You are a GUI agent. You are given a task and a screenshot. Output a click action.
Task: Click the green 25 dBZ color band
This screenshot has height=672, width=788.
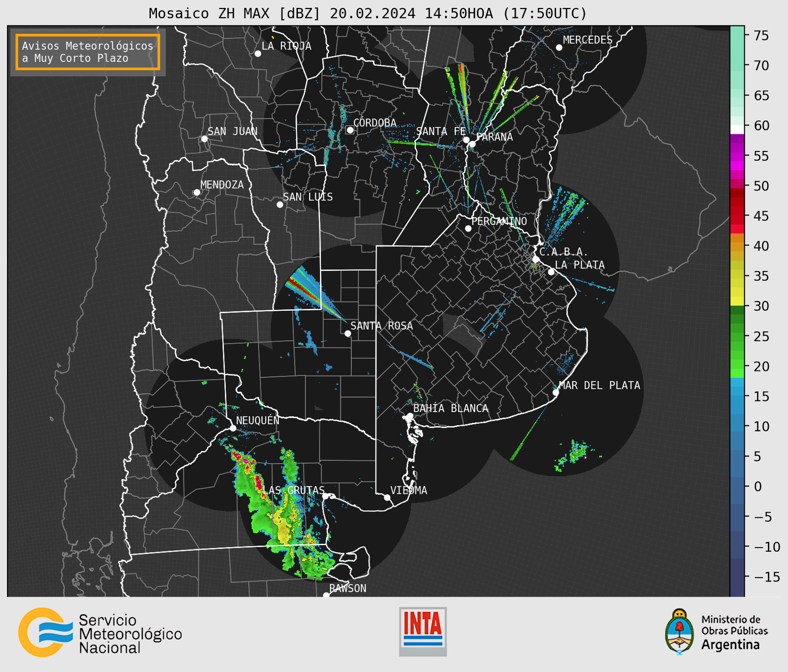pos(737,336)
